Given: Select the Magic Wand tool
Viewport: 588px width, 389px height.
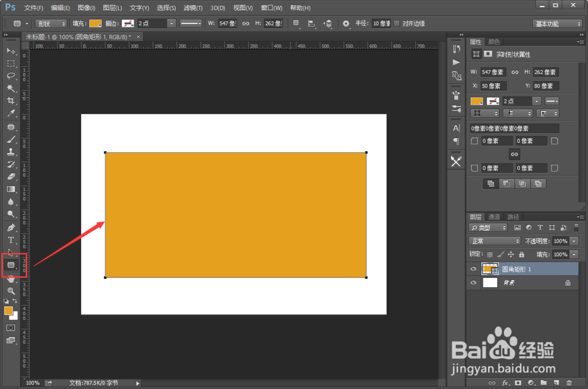Looking at the screenshot, I should 11,88.
